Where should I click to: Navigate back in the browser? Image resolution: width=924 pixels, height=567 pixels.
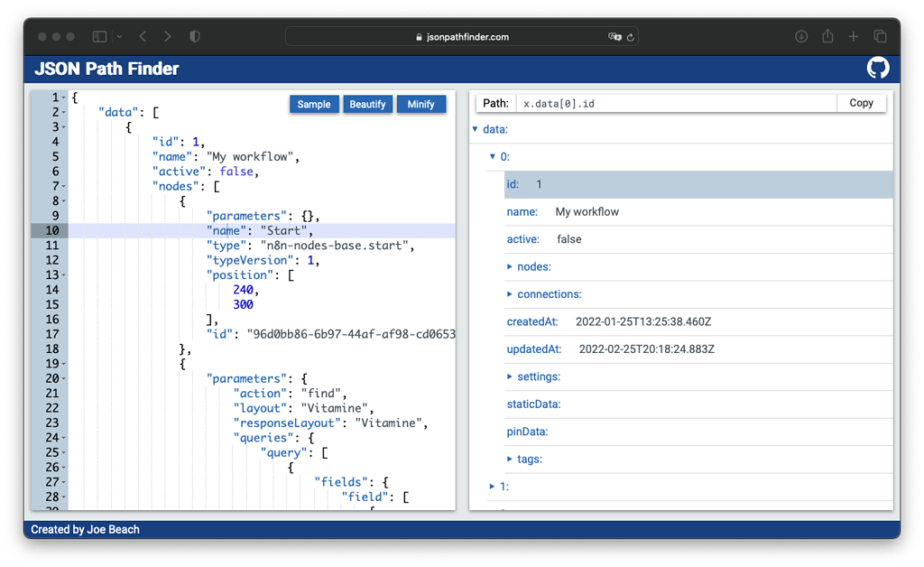[142, 36]
